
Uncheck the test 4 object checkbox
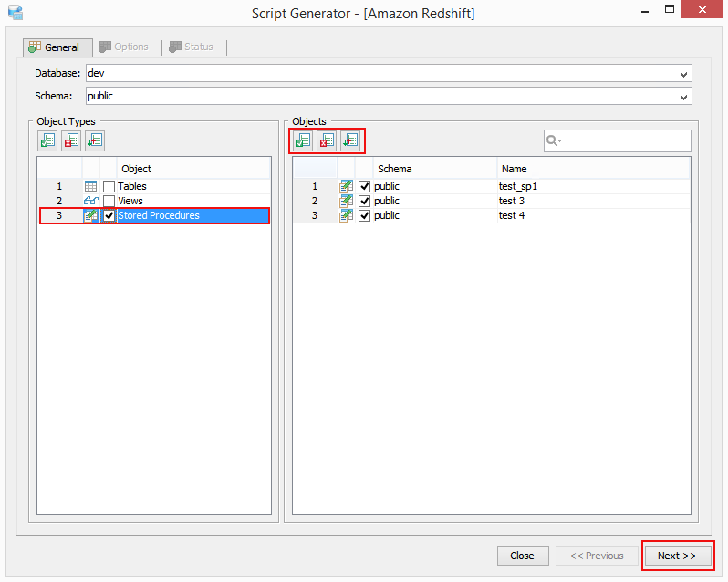pos(365,215)
